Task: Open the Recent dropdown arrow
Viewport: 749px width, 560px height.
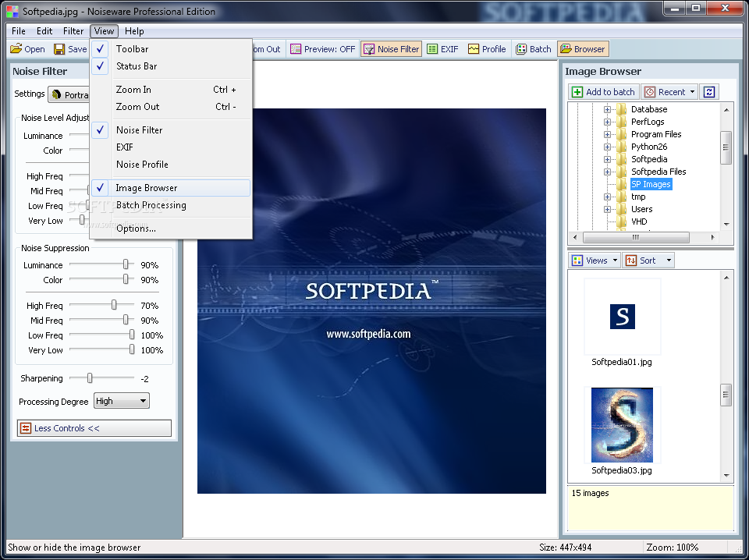Action: coord(692,92)
